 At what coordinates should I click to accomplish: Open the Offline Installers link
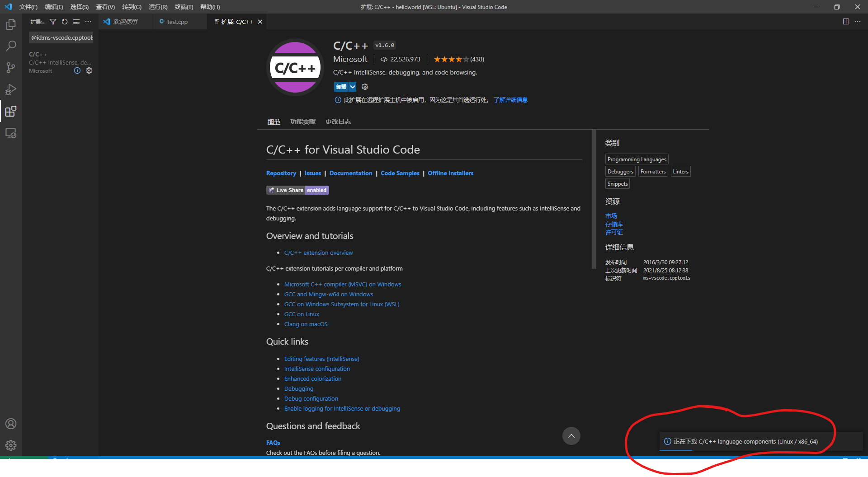[x=451, y=173]
